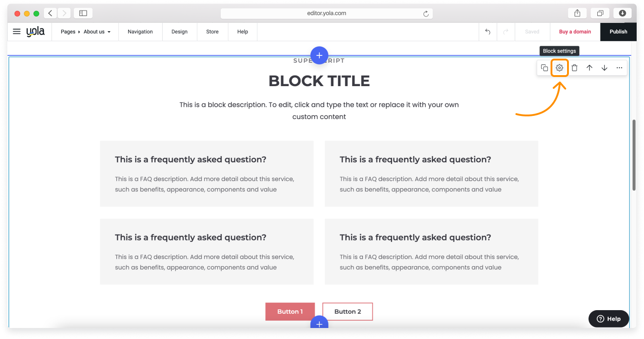This screenshot has height=339, width=644.
Task: Open browser tab overview icon
Action: (600, 13)
